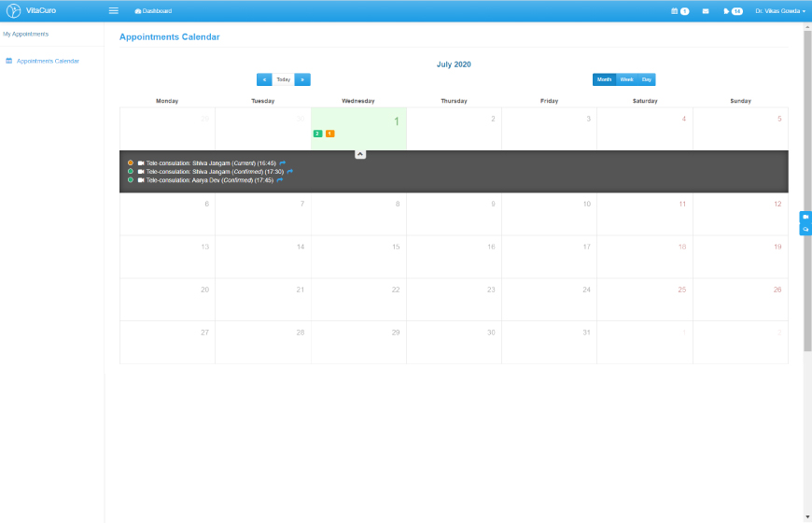Click video icon of Shiva Jangam 16:45 consultation

click(141, 163)
